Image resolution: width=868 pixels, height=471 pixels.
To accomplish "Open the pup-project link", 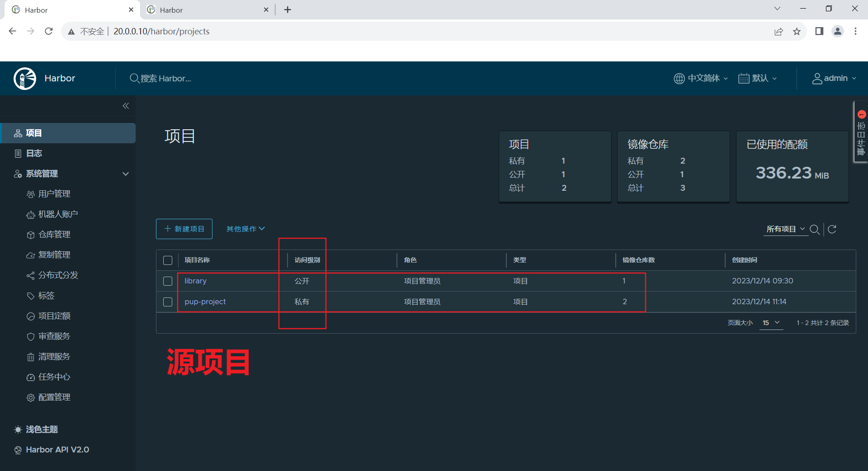I will point(205,301).
